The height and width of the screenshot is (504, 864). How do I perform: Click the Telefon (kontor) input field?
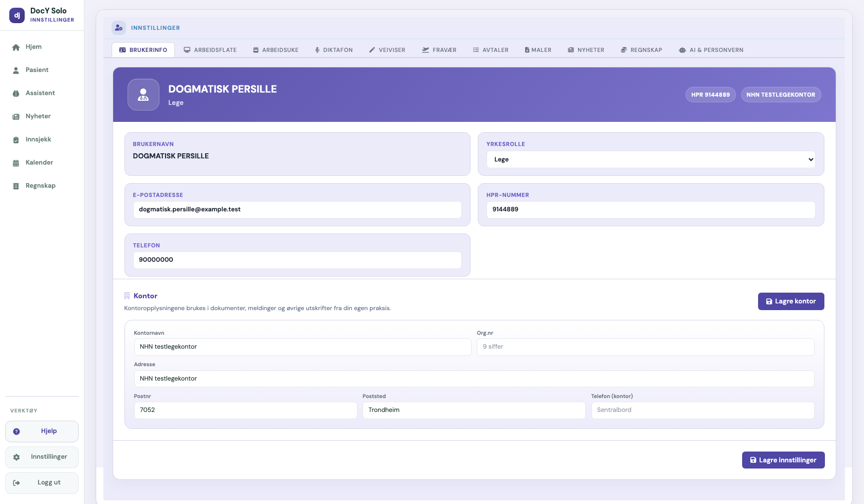703,410
